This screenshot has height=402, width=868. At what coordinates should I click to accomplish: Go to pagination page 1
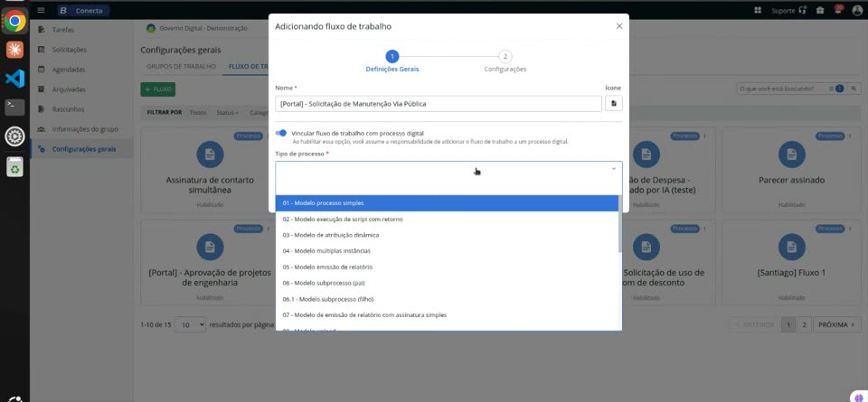point(788,324)
